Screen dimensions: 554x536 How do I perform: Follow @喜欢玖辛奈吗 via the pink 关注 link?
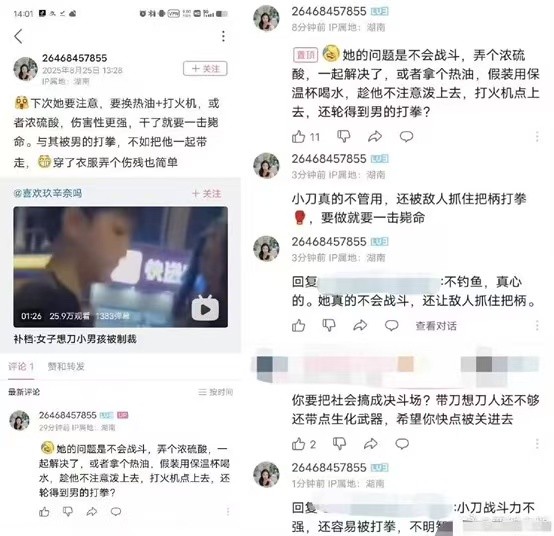tap(207, 194)
